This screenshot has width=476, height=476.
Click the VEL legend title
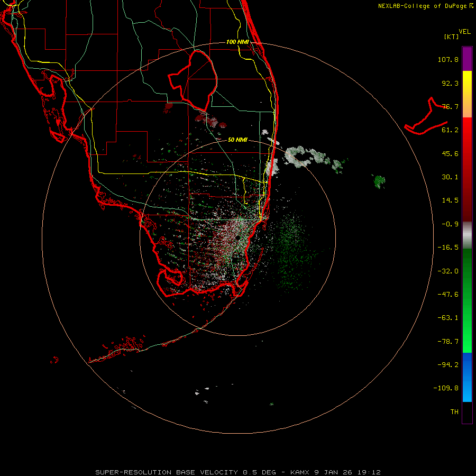click(464, 32)
